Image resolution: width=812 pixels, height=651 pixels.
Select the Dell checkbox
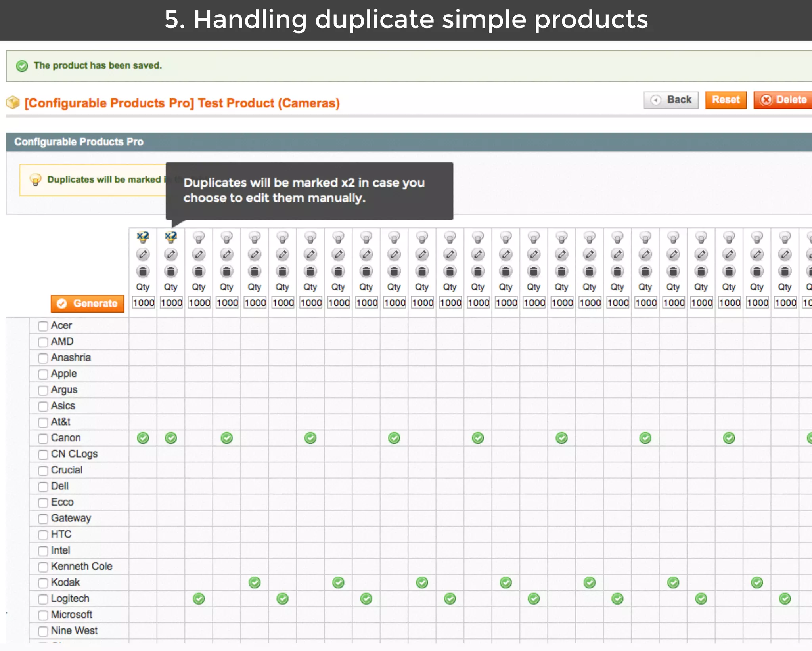click(x=43, y=487)
